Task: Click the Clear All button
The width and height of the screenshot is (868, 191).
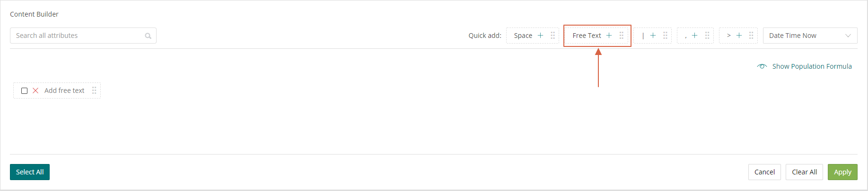Action: point(804,172)
